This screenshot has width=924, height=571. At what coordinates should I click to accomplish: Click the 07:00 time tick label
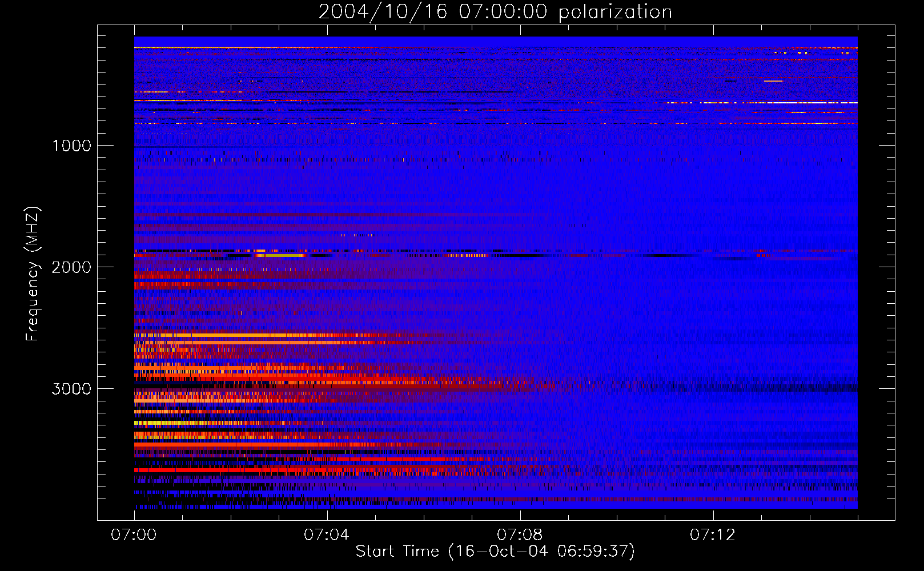pyautogui.click(x=134, y=535)
